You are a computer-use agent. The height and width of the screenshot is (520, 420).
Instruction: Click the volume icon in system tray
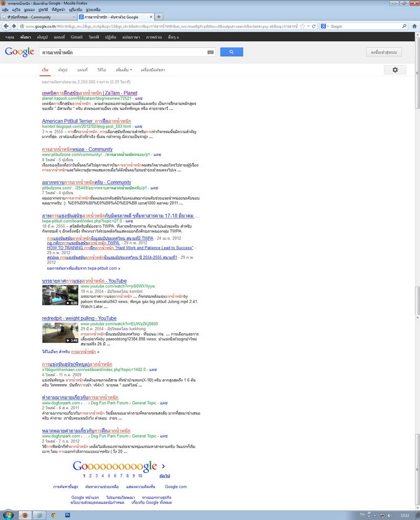[x=390, y=515]
